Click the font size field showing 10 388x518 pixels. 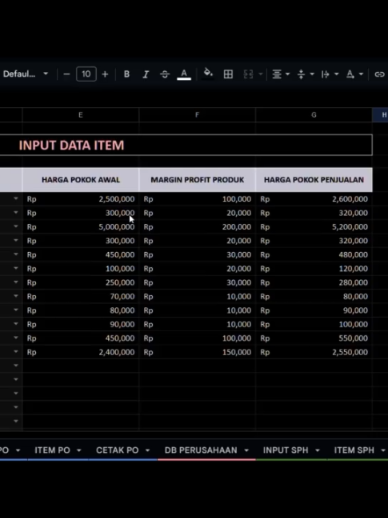[x=86, y=74]
